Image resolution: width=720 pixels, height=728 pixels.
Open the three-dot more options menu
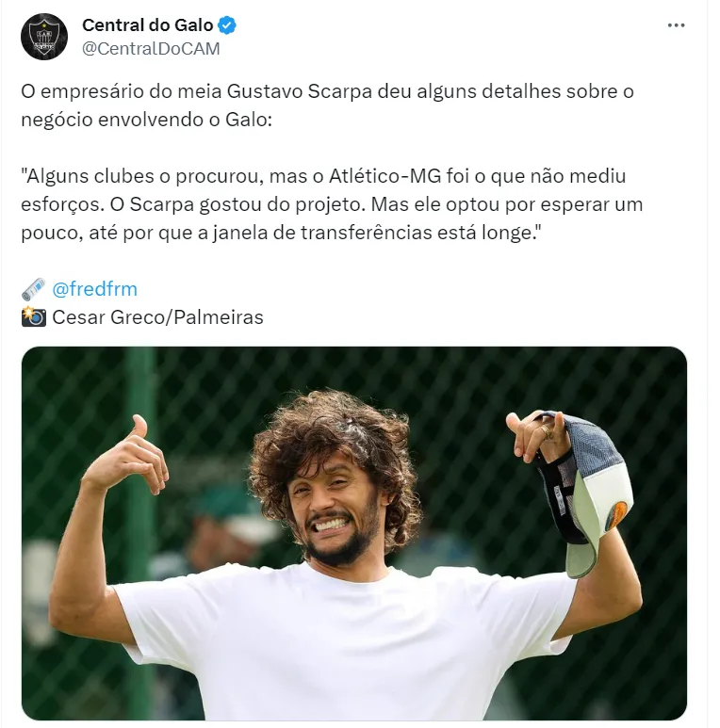click(x=676, y=25)
